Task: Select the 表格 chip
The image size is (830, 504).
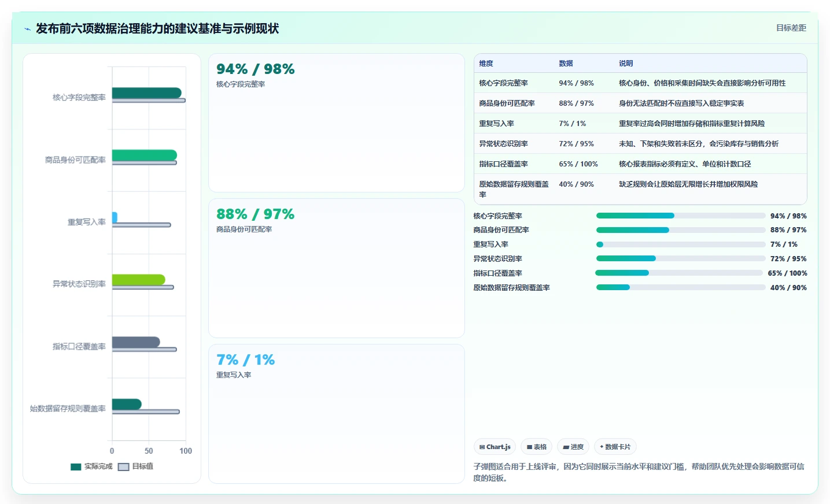Action: click(x=537, y=447)
